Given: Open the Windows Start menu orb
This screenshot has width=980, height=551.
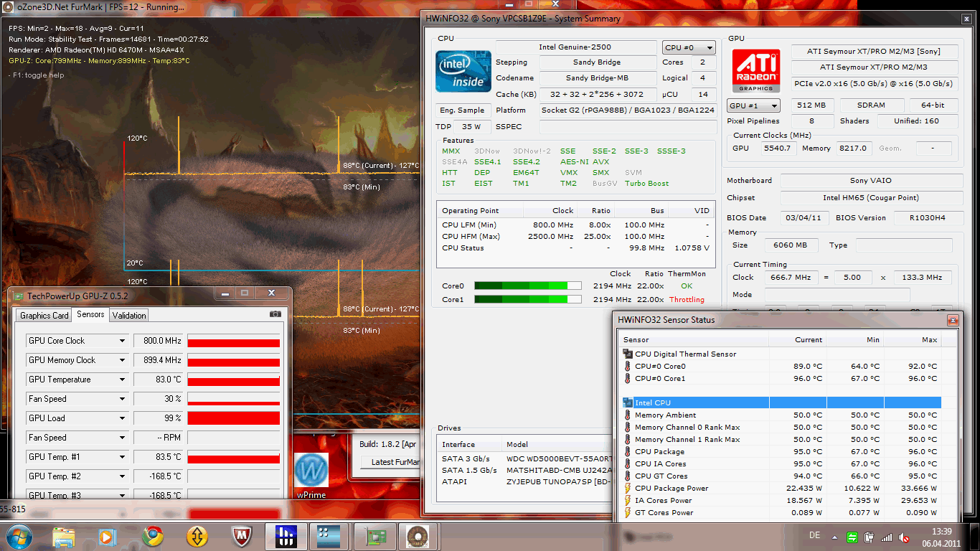Looking at the screenshot, I should (19, 536).
